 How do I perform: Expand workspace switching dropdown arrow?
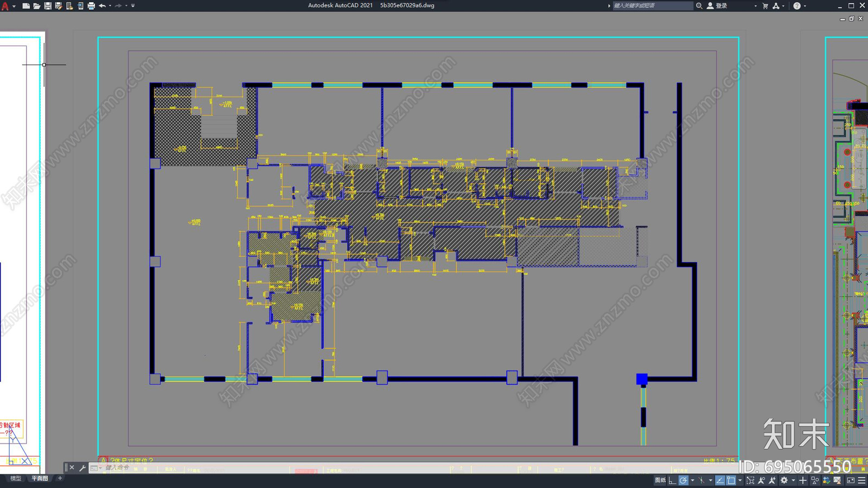click(793, 480)
